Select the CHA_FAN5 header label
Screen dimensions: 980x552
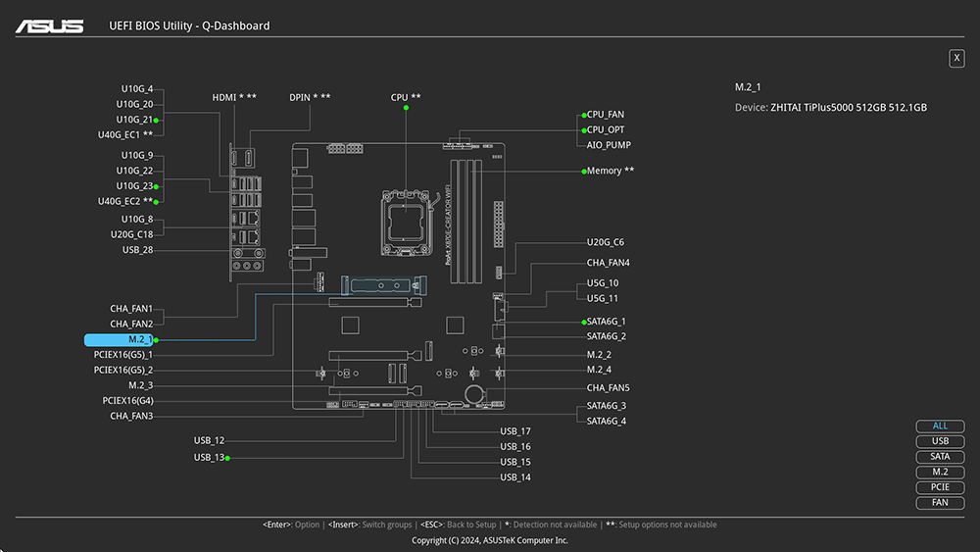click(x=608, y=388)
